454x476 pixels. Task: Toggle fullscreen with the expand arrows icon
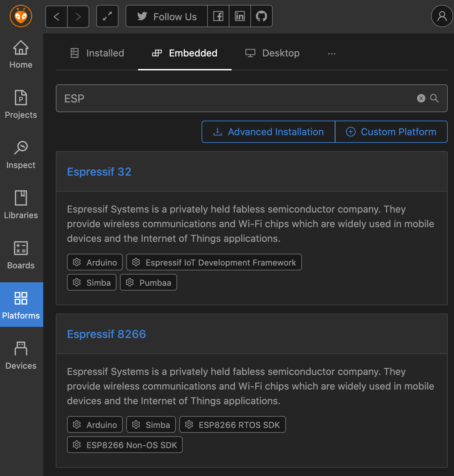coord(107,16)
